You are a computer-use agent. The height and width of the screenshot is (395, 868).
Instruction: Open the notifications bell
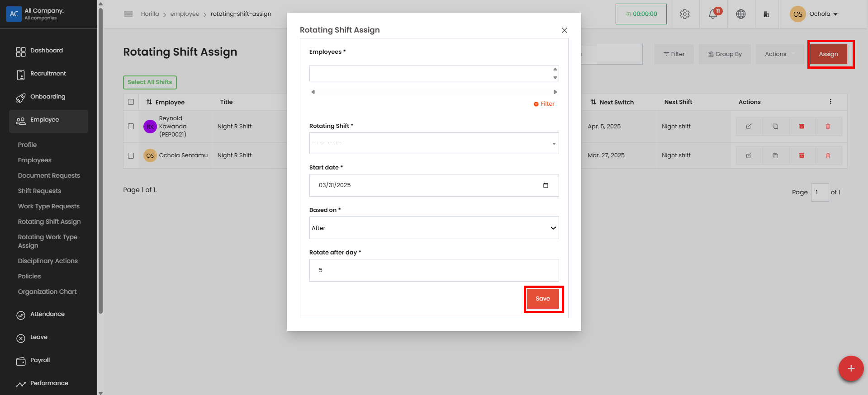tap(713, 14)
